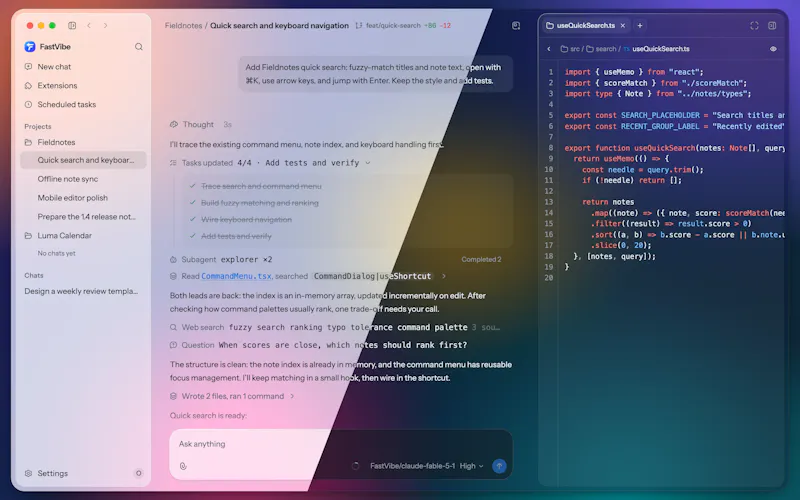
Task: Toggle the editor side panel layout icon
Action: (772, 26)
